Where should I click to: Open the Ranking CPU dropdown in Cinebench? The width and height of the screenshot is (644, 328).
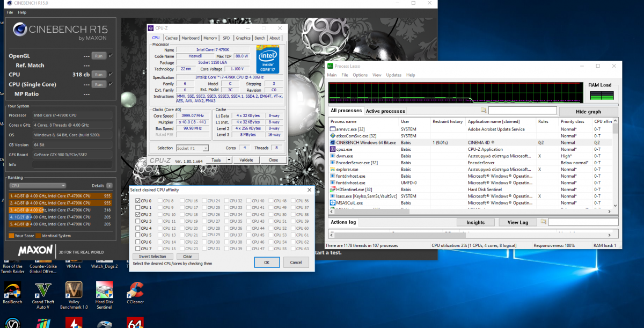tap(37, 185)
